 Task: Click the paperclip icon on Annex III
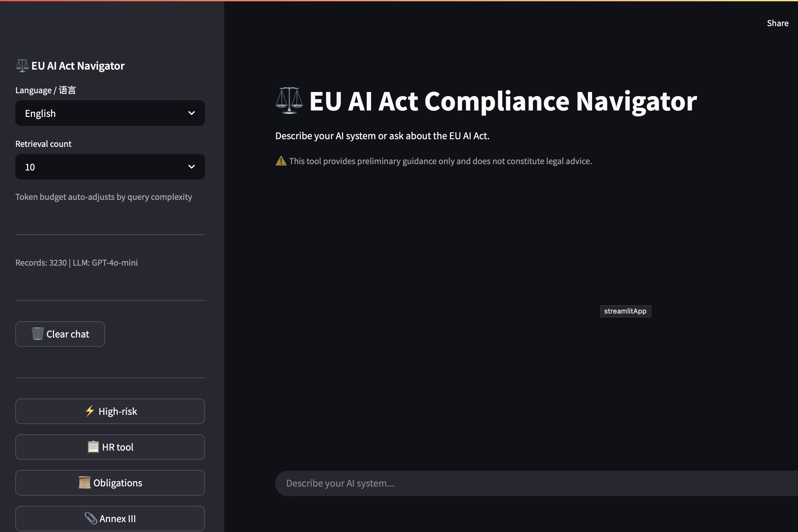tap(91, 518)
